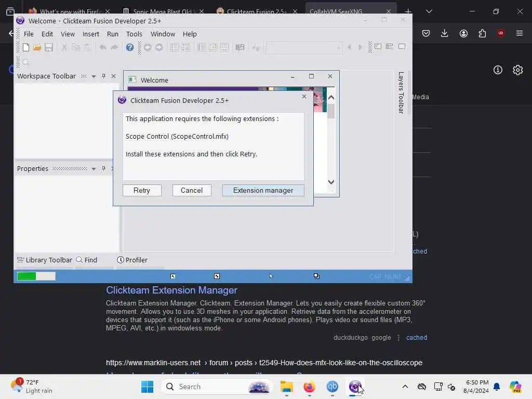Click the Undo arrow icon
The height and width of the screenshot is (399, 532).
[x=103, y=47]
